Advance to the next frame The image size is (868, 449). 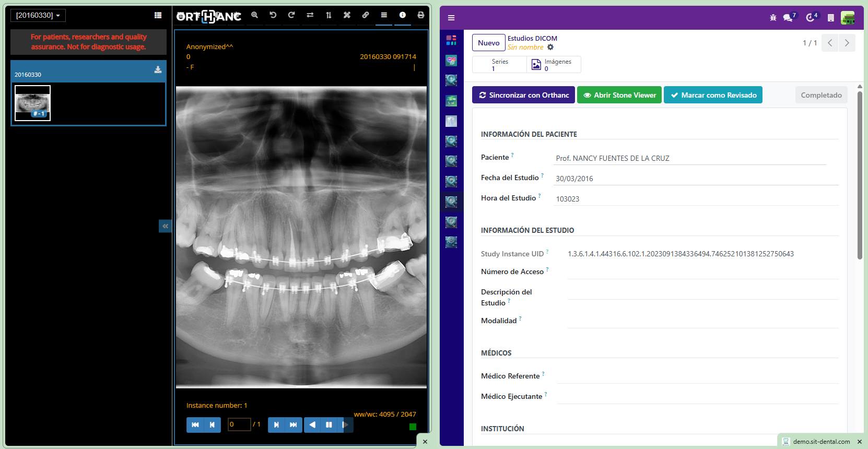[276, 425]
